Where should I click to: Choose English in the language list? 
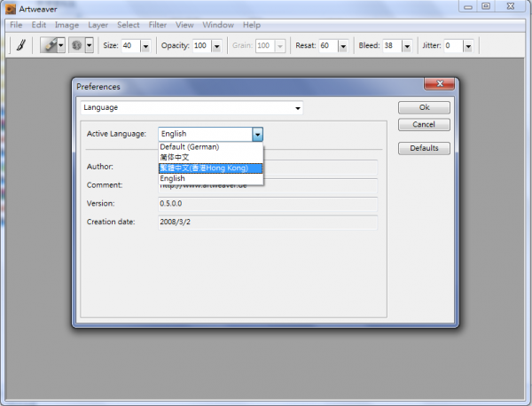[211, 178]
